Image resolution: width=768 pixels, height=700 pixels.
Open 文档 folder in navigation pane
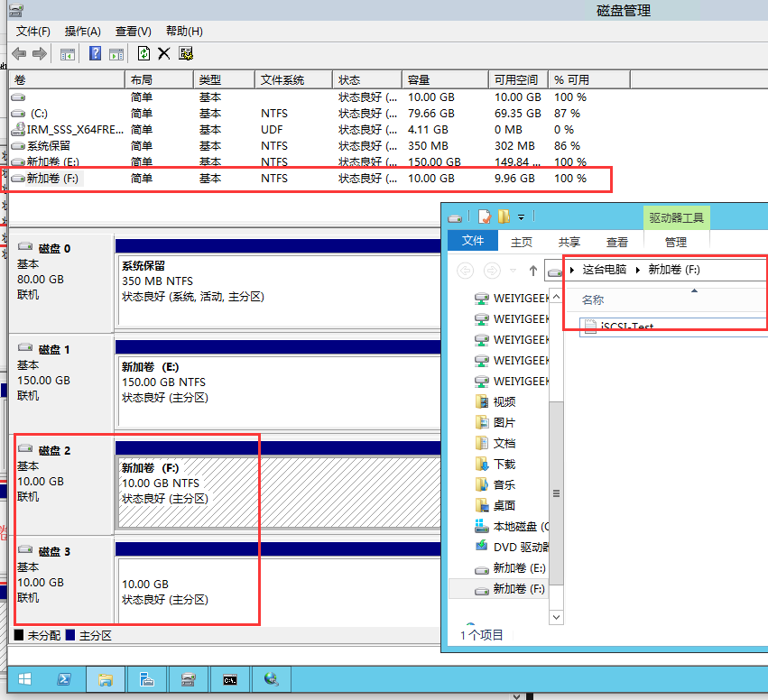(x=495, y=443)
